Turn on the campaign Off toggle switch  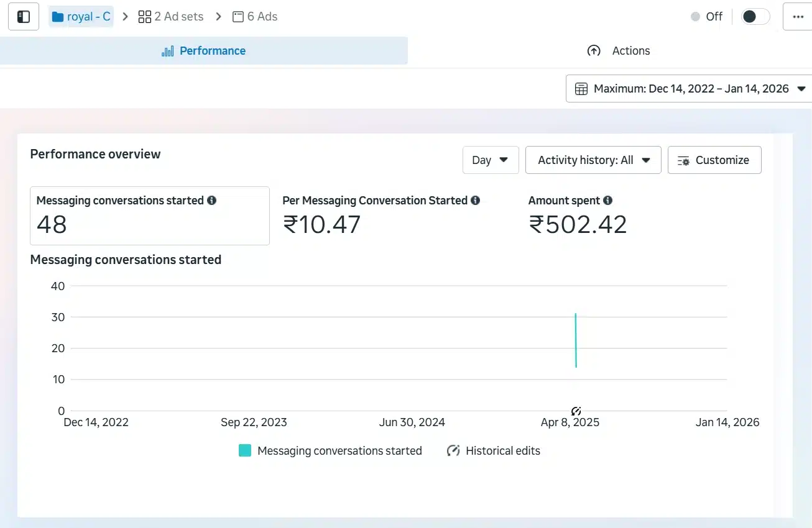tap(755, 17)
